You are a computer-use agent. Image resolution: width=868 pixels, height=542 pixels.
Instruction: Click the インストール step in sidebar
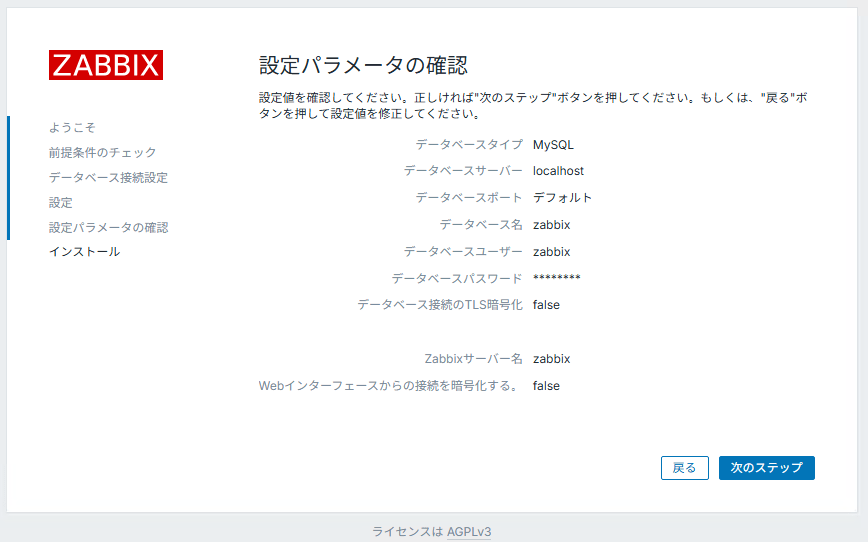[84, 252]
